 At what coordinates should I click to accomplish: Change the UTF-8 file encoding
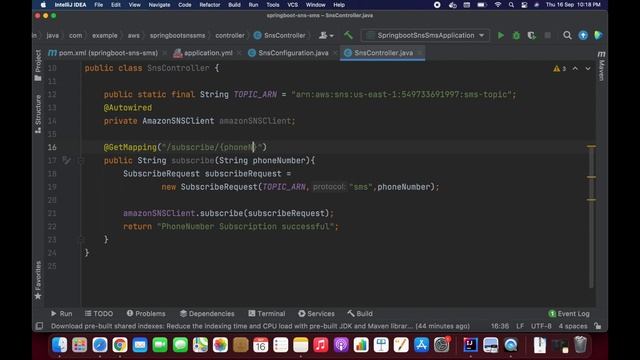click(x=541, y=326)
